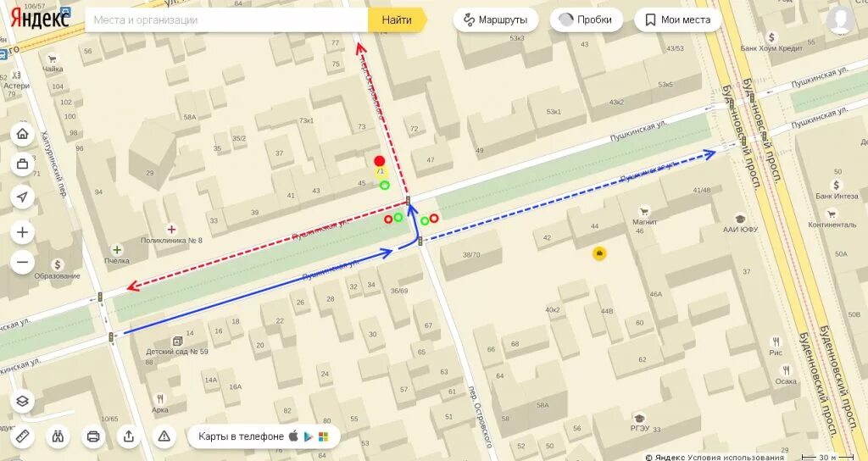Screen dimensions: 868x461
Task: Focus the Места и организации search field
Action: 227,20
